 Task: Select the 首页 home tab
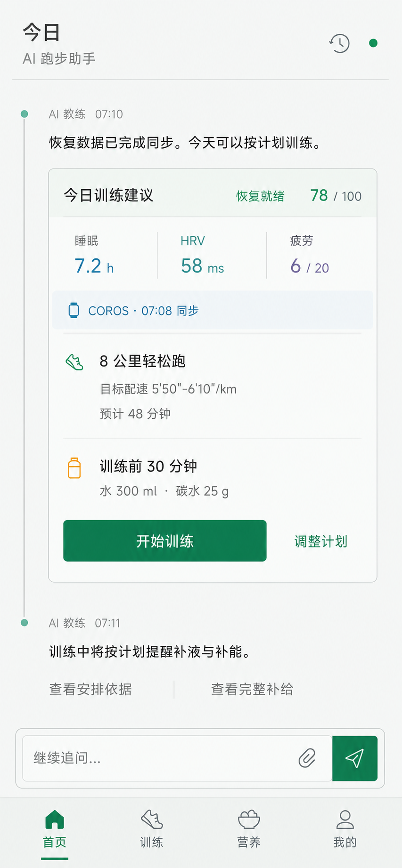pos(55,829)
